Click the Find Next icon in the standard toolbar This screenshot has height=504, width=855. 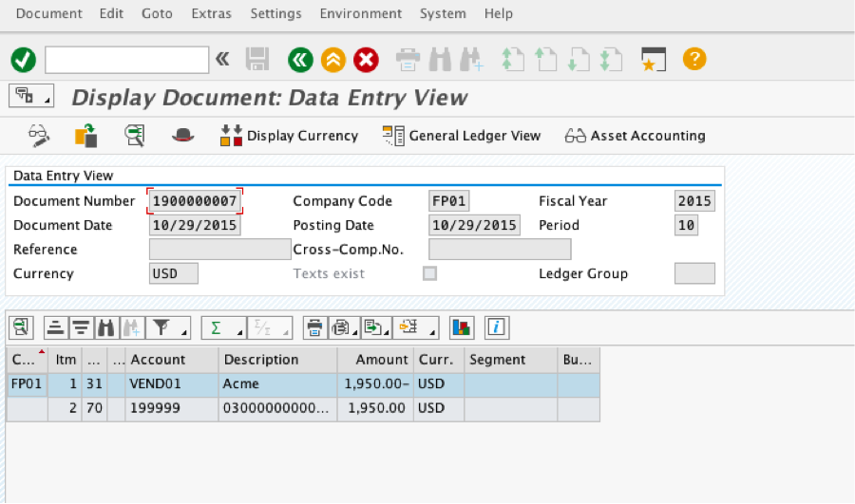click(471, 60)
